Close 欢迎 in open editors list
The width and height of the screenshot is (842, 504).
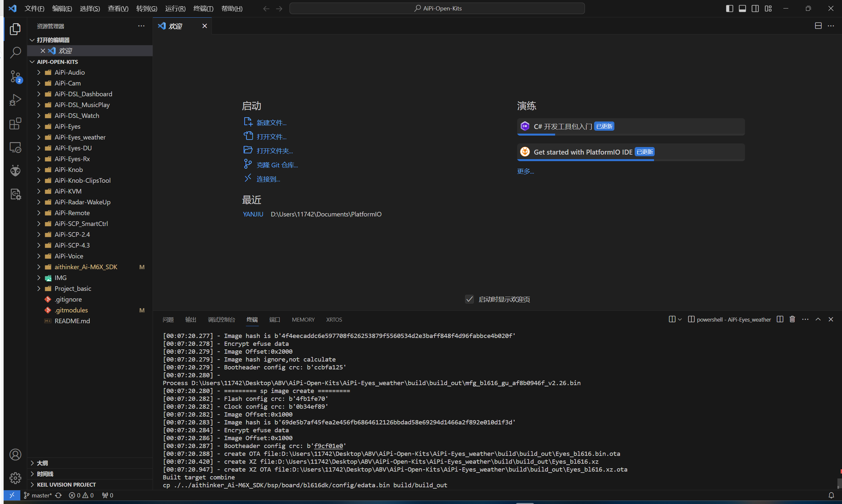pos(43,51)
